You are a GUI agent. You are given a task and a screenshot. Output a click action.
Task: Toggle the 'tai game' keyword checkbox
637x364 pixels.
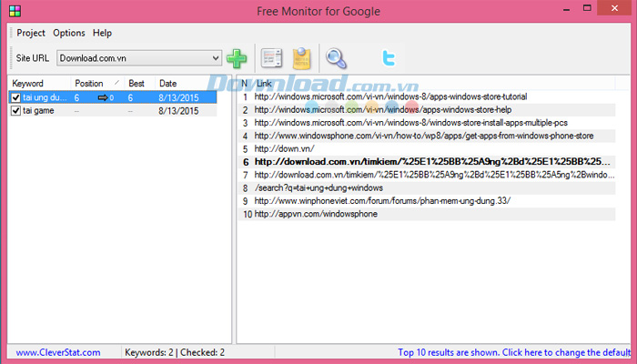point(15,110)
